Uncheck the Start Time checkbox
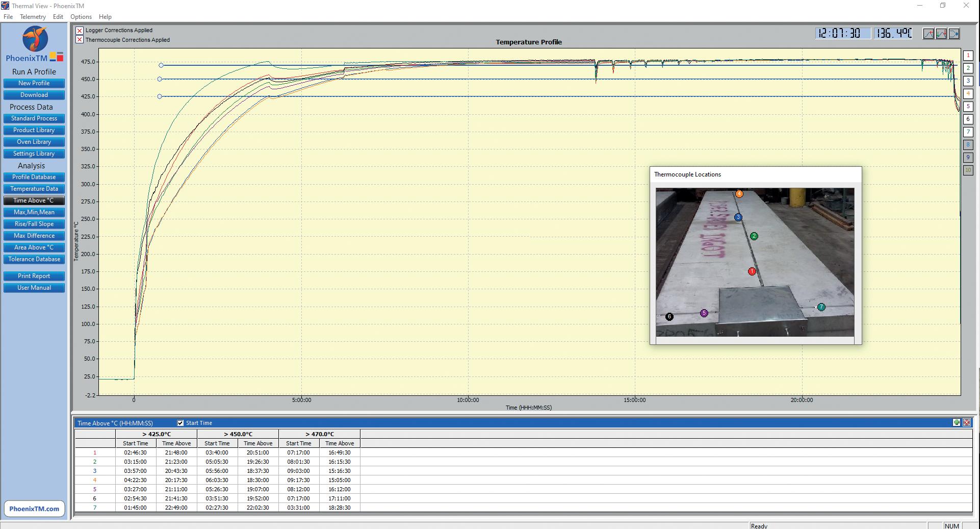The height and width of the screenshot is (529, 980). coord(180,423)
